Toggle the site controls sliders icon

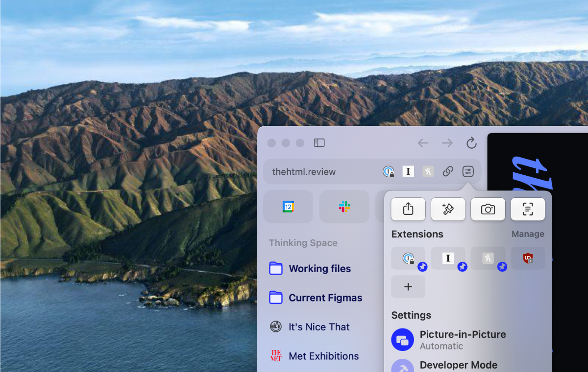pyautogui.click(x=468, y=171)
